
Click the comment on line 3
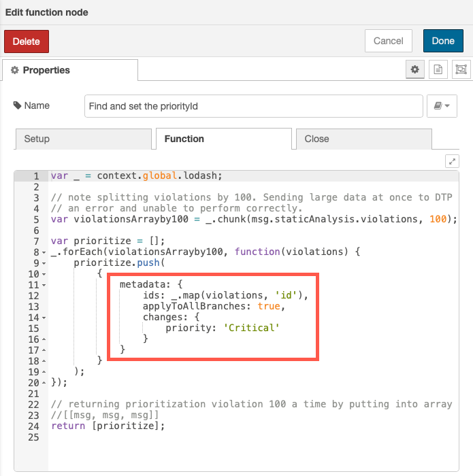click(x=252, y=197)
